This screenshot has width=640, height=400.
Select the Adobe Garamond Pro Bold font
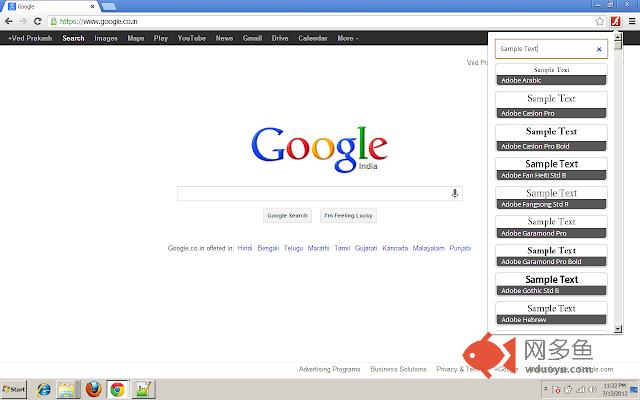551,256
